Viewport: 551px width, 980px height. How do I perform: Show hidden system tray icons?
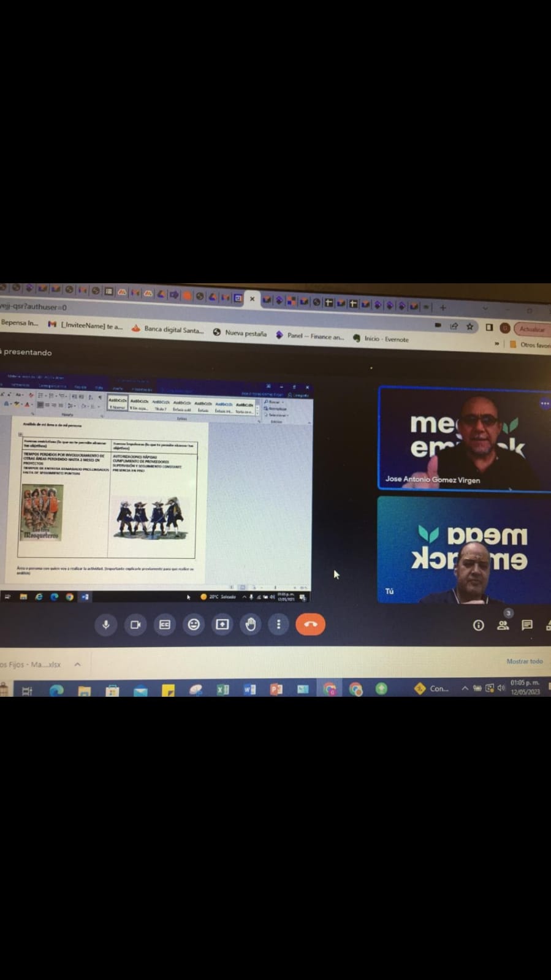pyautogui.click(x=465, y=688)
